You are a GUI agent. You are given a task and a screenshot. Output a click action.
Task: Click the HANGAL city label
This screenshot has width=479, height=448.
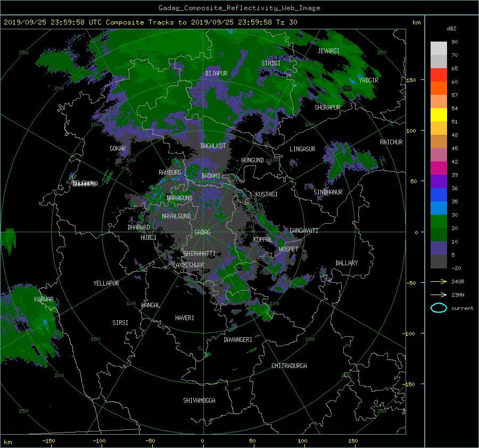pos(150,305)
